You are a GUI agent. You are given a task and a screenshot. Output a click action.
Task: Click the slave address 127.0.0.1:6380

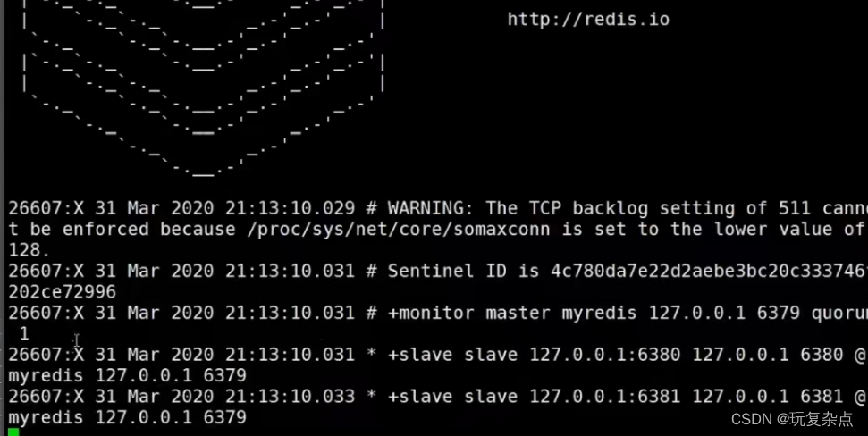[604, 355]
